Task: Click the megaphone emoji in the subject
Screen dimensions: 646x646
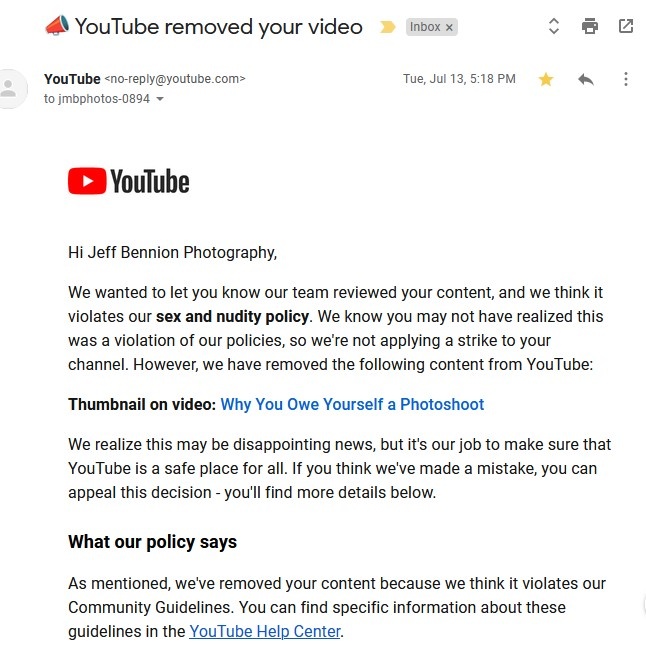Action: coord(57,26)
